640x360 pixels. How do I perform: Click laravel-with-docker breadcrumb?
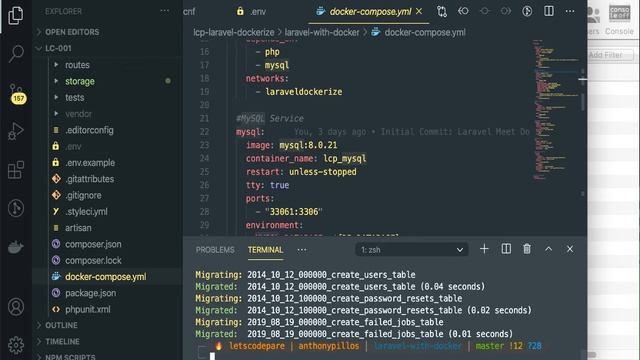(322, 32)
